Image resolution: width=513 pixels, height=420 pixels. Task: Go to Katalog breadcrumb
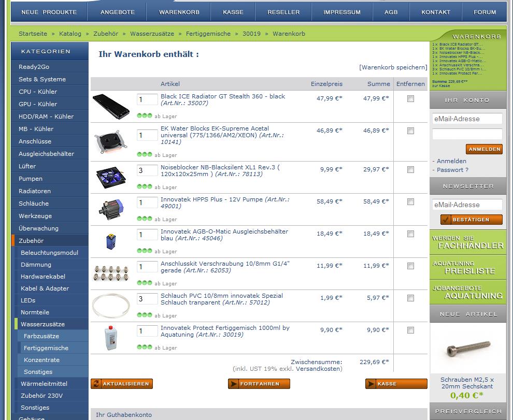[x=70, y=34]
